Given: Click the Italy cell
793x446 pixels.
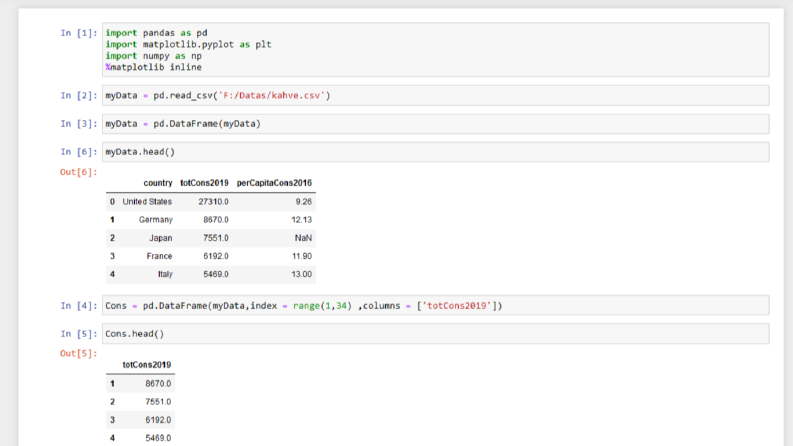Looking at the screenshot, I should pyautogui.click(x=165, y=275).
